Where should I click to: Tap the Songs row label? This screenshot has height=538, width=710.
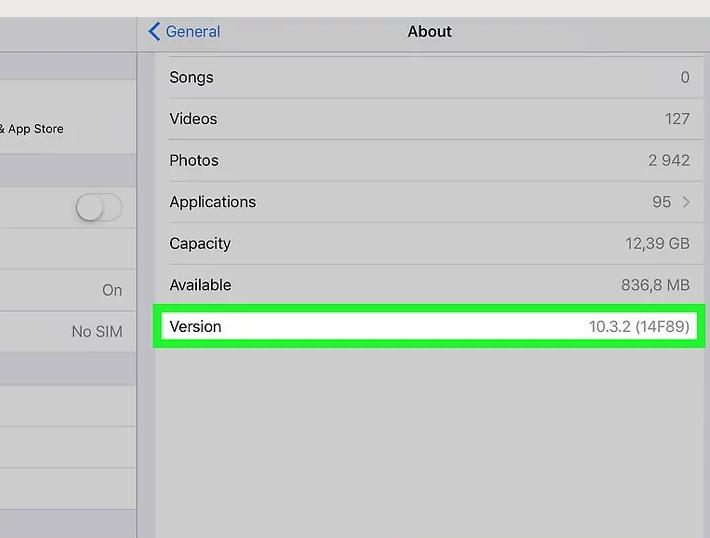coord(191,77)
